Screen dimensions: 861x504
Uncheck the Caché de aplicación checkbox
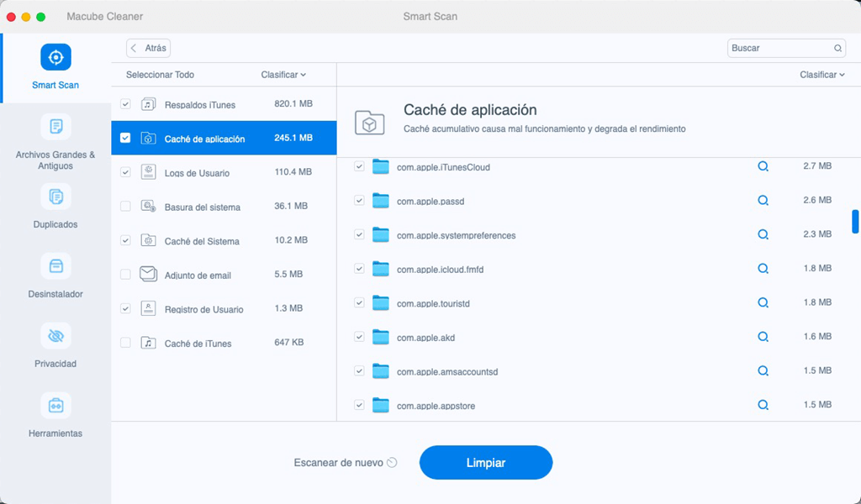[x=126, y=138]
